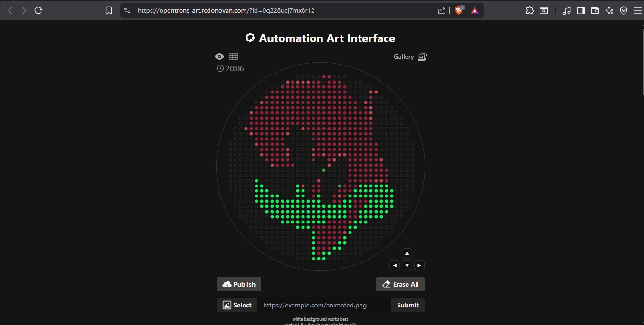Shift the art up with up arrow
This screenshot has height=325, width=644.
(407, 253)
